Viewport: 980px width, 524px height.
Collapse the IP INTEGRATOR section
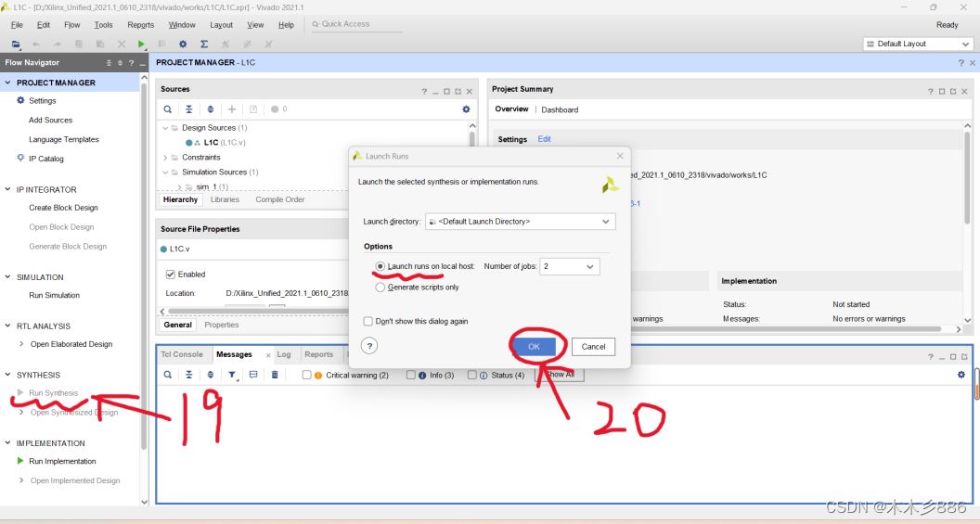click(x=7, y=189)
